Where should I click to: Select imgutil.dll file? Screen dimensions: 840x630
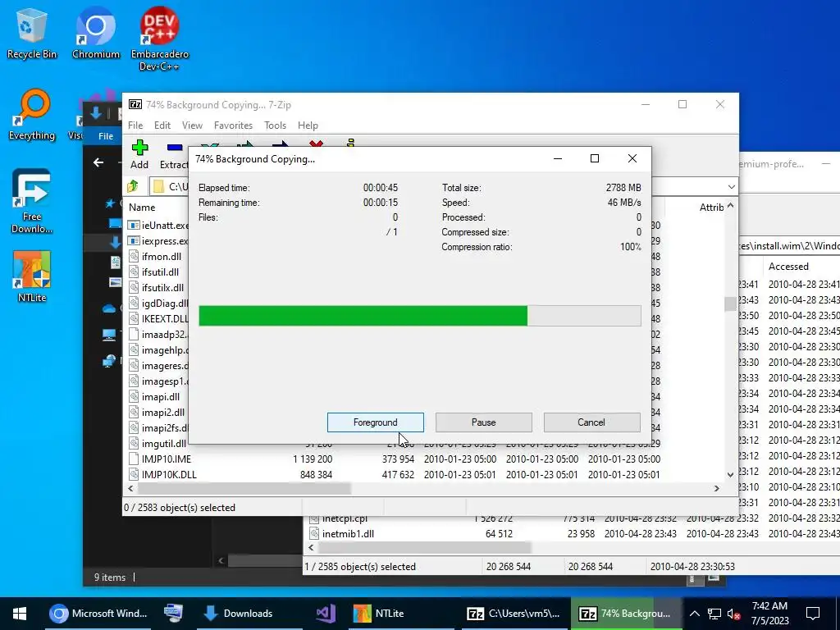[157, 444]
